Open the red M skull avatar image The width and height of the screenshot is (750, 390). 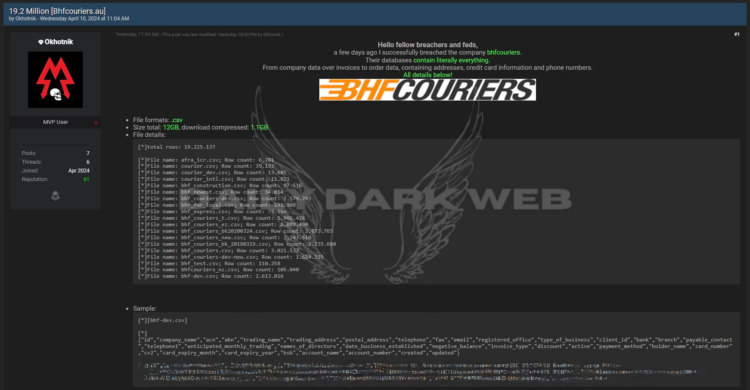click(55, 79)
